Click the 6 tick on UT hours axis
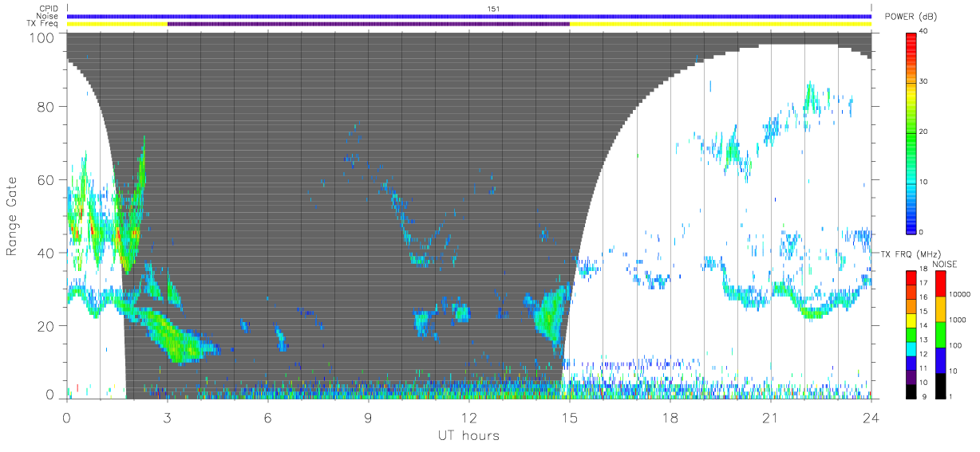The height and width of the screenshot is (452, 980). coord(268,417)
